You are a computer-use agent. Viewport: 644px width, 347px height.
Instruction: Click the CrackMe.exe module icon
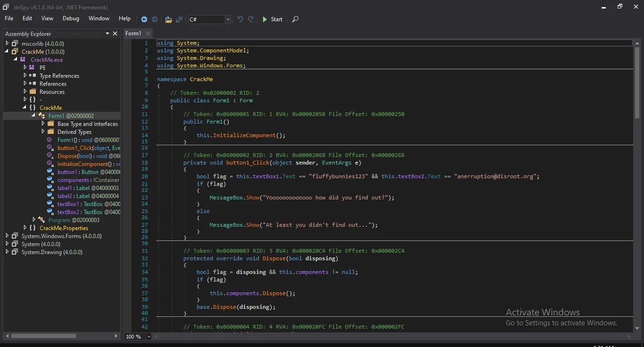[23, 59]
